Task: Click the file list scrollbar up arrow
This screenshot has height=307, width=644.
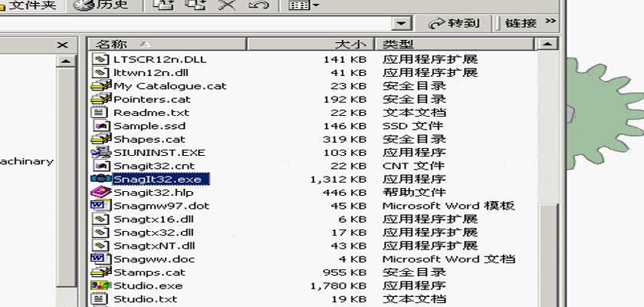Action: tap(547, 44)
